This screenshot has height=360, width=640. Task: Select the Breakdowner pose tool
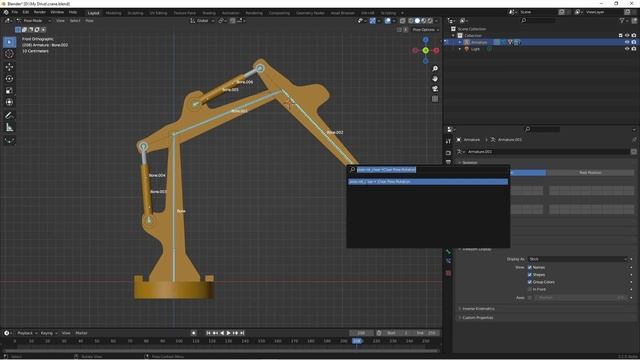[x=9, y=140]
